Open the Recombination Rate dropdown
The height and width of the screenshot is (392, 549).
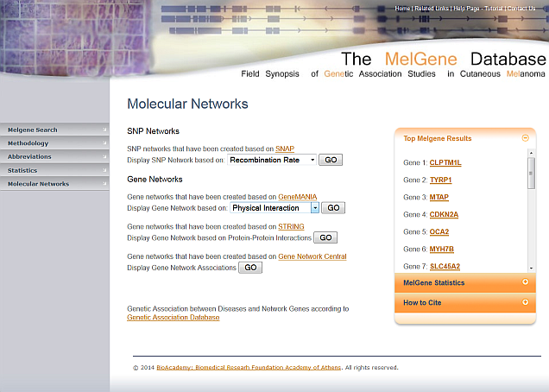272,160
